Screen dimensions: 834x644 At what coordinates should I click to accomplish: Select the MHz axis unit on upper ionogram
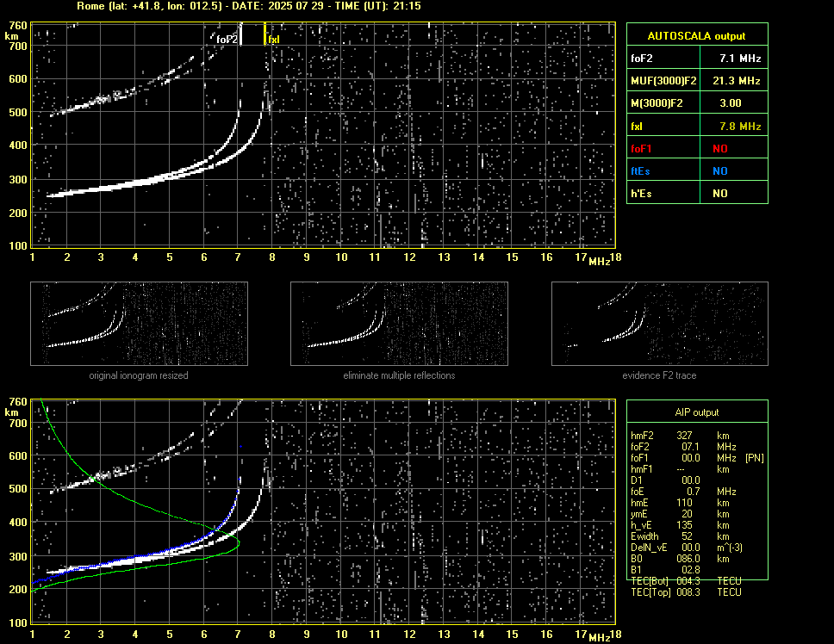click(x=599, y=262)
